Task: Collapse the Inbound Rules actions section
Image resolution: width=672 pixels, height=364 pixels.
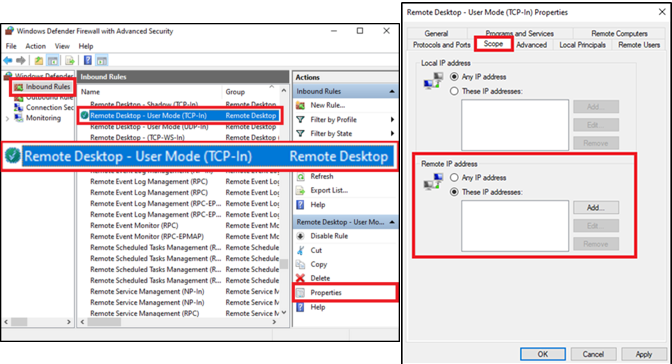Action: [x=392, y=91]
